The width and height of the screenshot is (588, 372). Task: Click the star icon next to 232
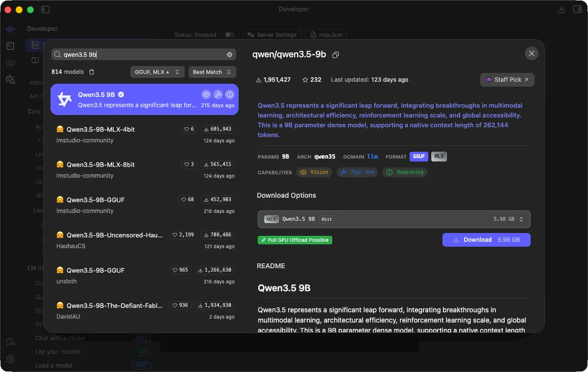tap(305, 79)
